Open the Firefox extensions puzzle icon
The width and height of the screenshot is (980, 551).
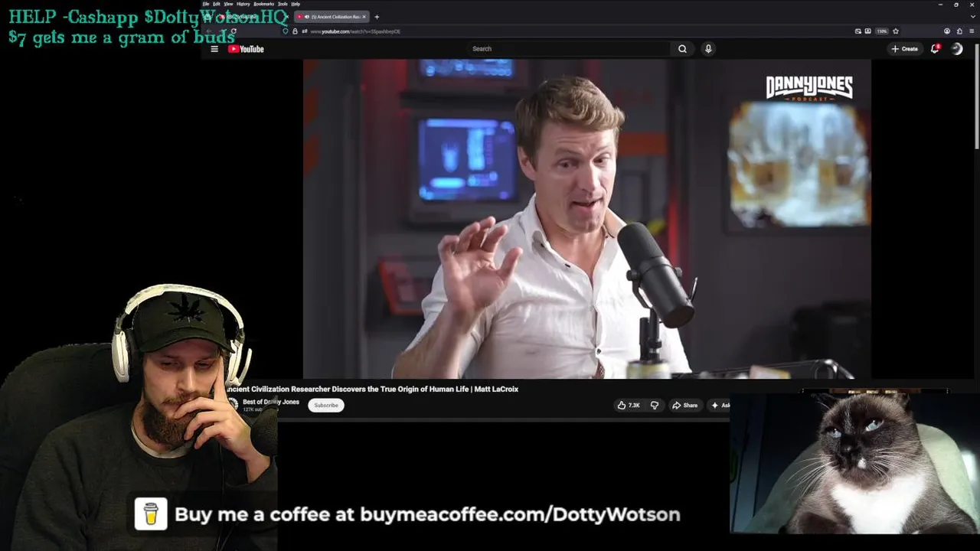(959, 31)
